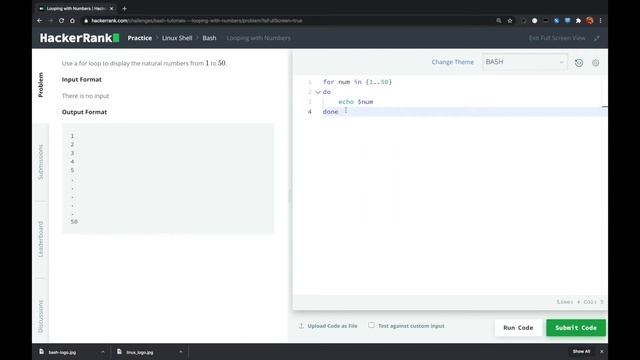The width and height of the screenshot is (640, 360).
Task: Collapse the do block fold arrow
Action: click(x=318, y=92)
